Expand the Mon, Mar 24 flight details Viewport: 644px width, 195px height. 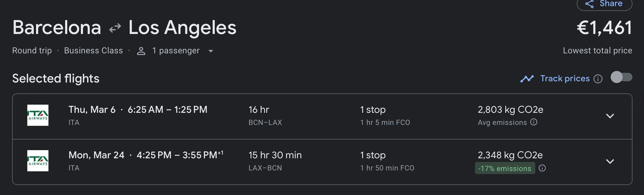[610, 161]
